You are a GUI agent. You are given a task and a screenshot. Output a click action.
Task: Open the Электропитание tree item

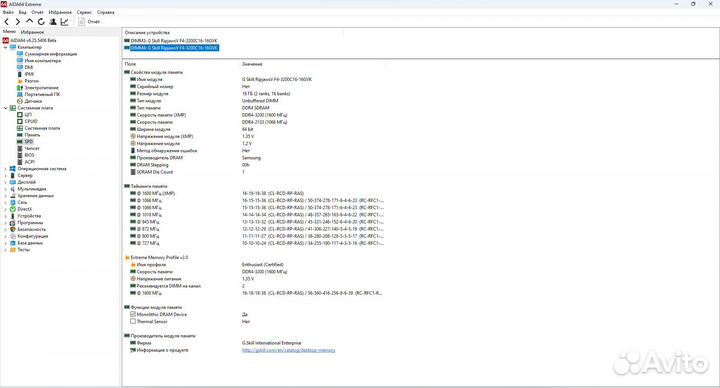[x=41, y=88]
